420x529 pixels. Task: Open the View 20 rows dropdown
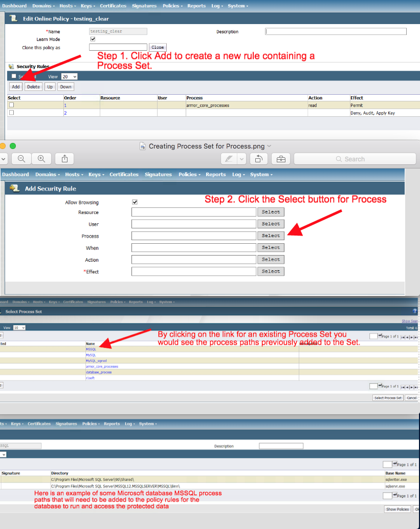[x=69, y=76]
